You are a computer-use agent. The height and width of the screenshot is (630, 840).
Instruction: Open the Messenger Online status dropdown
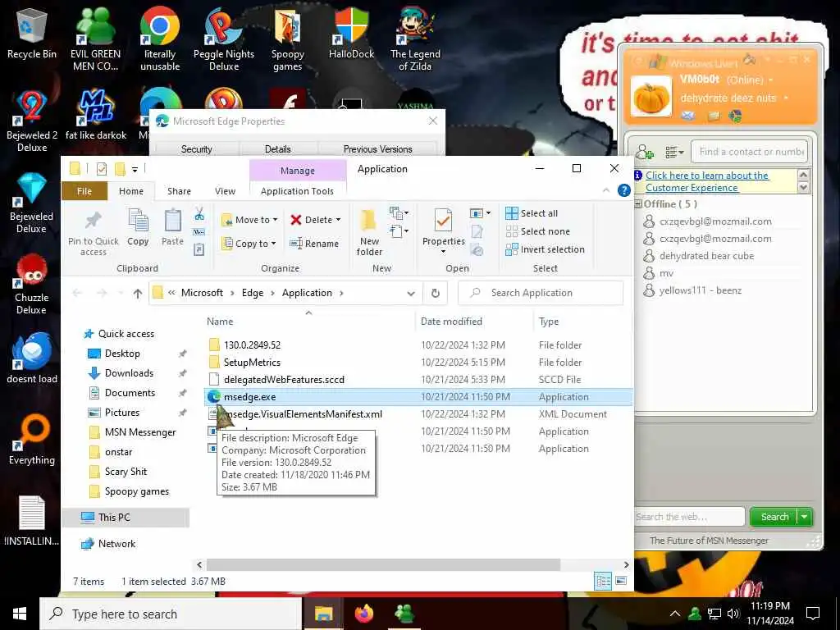pos(771,80)
